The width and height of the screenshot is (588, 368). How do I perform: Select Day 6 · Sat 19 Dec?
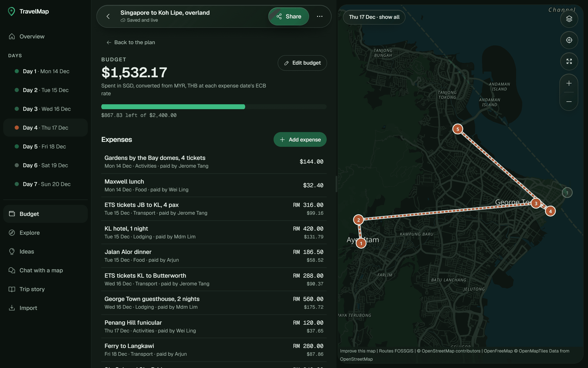(x=46, y=165)
